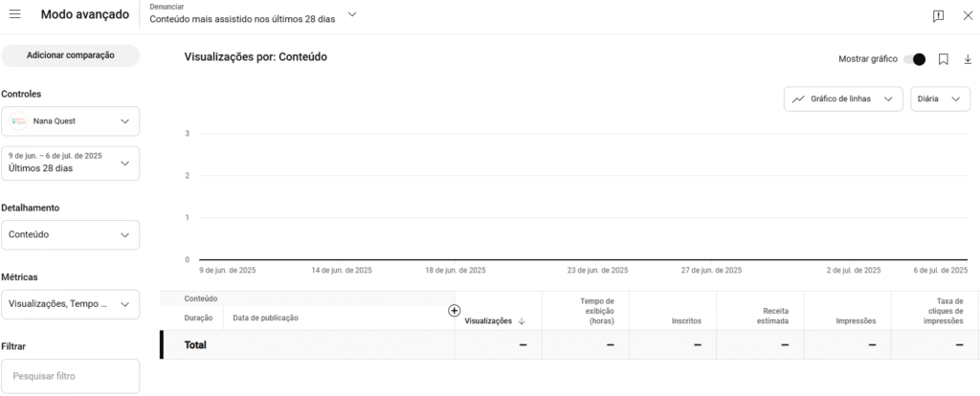980x396 pixels.
Task: Click the Nana Quest channel avatar icon
Action: [x=19, y=121]
